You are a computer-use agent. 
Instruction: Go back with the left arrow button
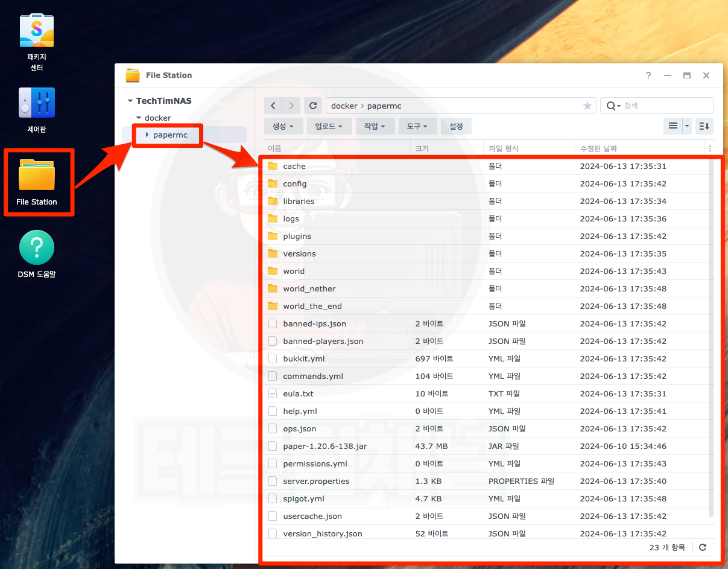click(x=273, y=106)
